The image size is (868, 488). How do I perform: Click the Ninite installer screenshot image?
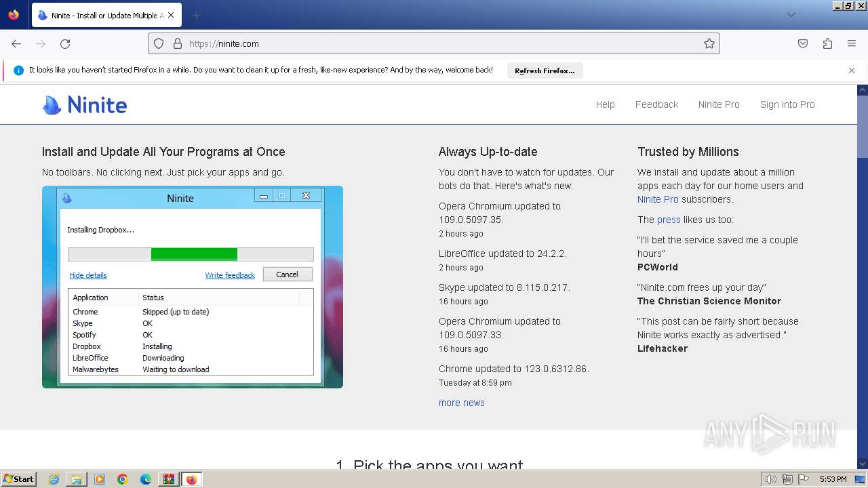coord(193,287)
